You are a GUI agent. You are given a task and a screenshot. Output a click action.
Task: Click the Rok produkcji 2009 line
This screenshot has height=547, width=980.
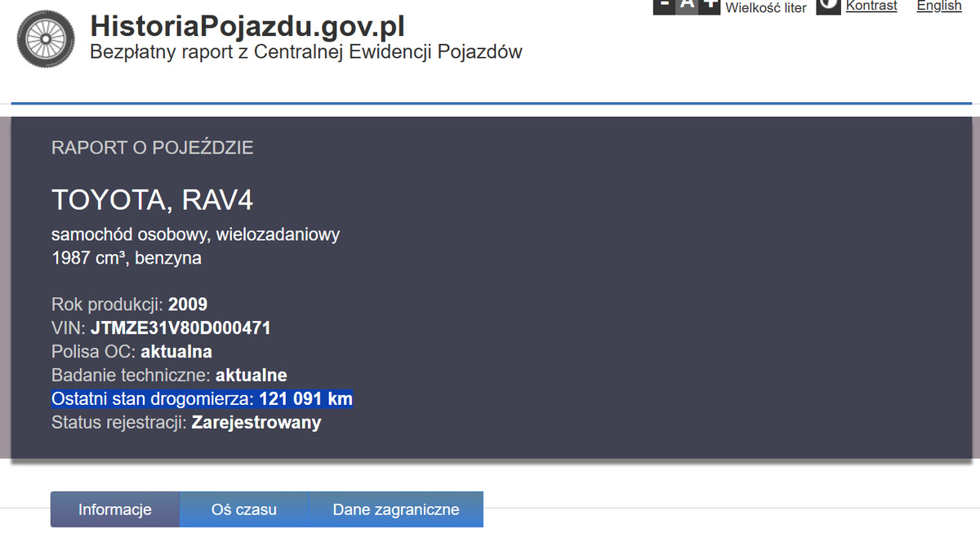point(129,305)
